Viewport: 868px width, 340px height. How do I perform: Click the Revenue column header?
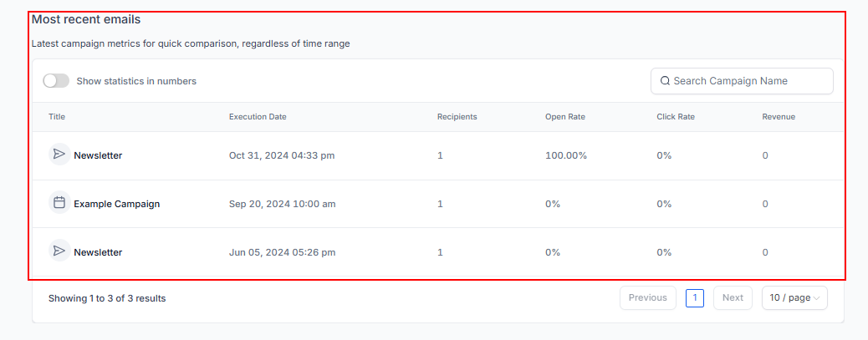coord(778,117)
